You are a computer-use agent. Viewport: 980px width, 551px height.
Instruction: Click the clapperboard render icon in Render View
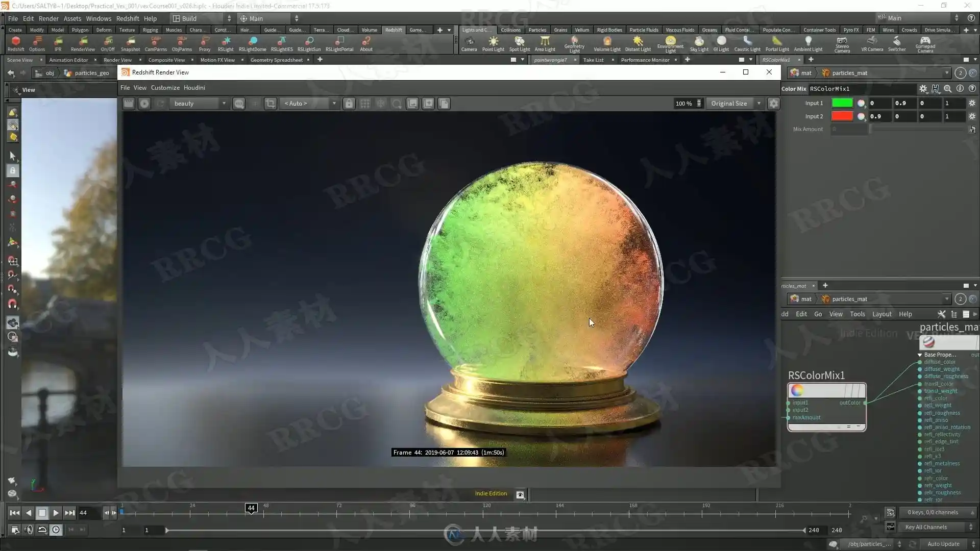click(x=129, y=104)
